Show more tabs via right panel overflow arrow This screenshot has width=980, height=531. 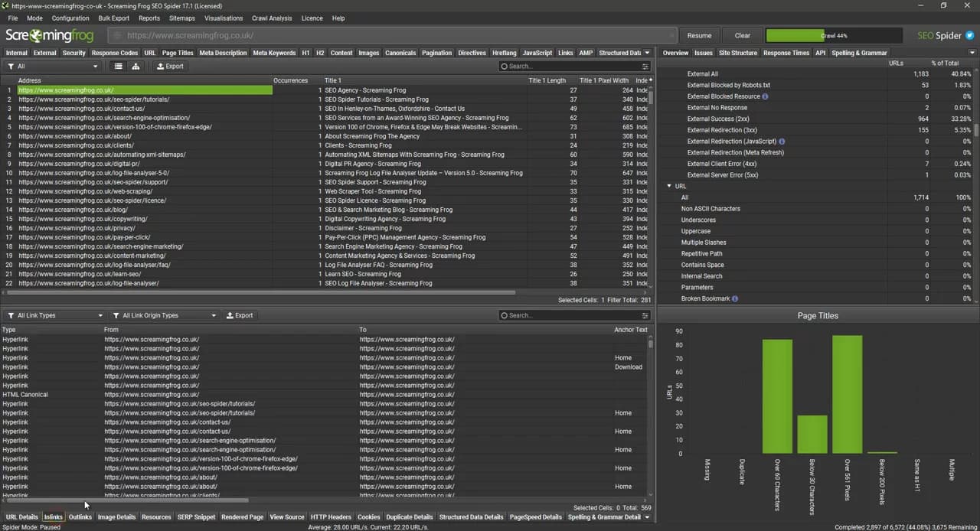point(972,53)
